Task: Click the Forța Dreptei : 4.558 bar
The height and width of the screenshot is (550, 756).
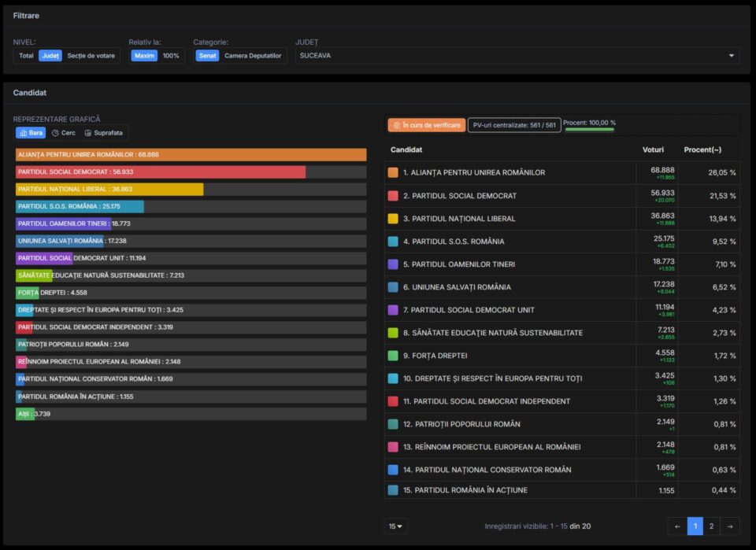Action: point(28,293)
